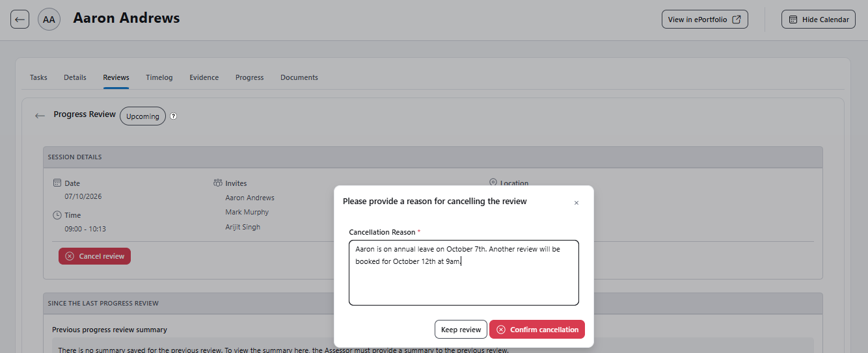Click the Hide Calendar button
This screenshot has width=868, height=353.
coord(819,20)
